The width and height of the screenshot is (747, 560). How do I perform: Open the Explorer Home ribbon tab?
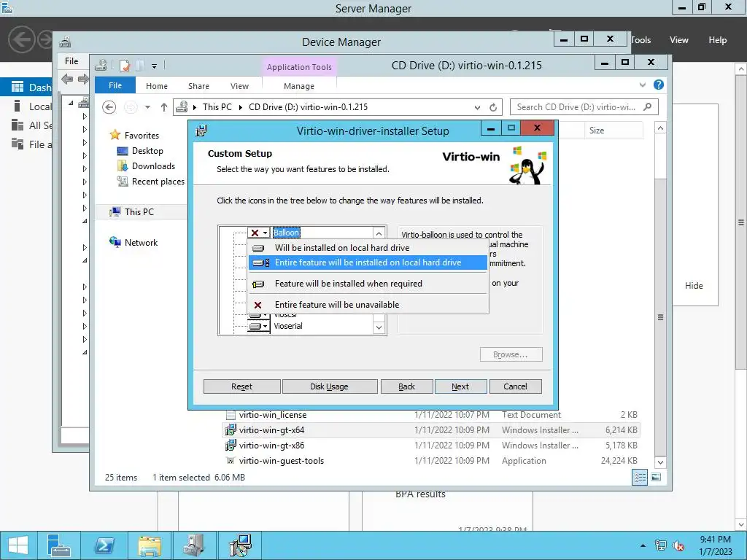pos(157,86)
